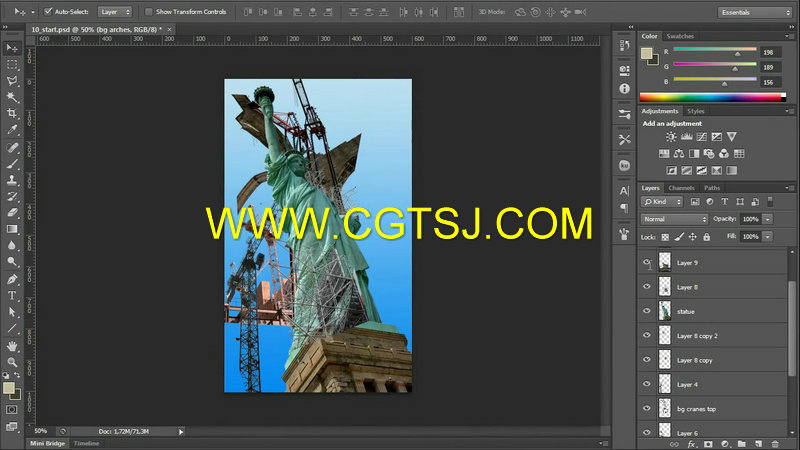Image resolution: width=800 pixels, height=450 pixels.
Task: Select the Rectangular Marquee tool
Action: point(12,65)
